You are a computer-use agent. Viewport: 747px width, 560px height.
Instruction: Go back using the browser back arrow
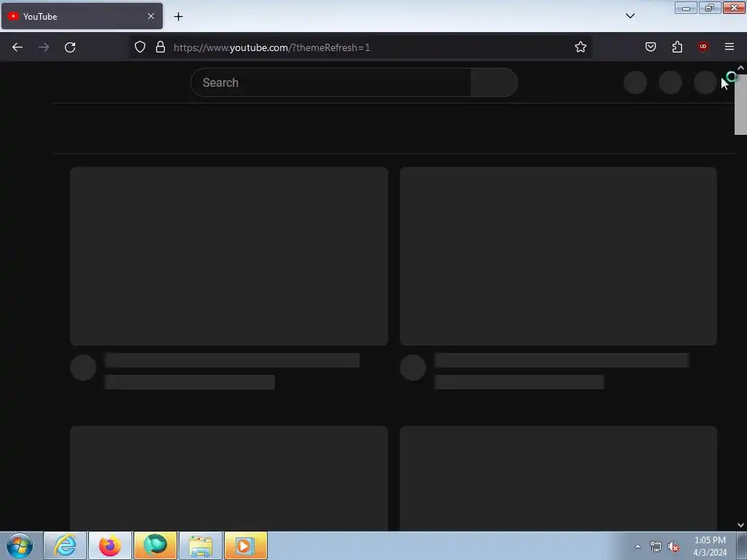click(x=18, y=47)
